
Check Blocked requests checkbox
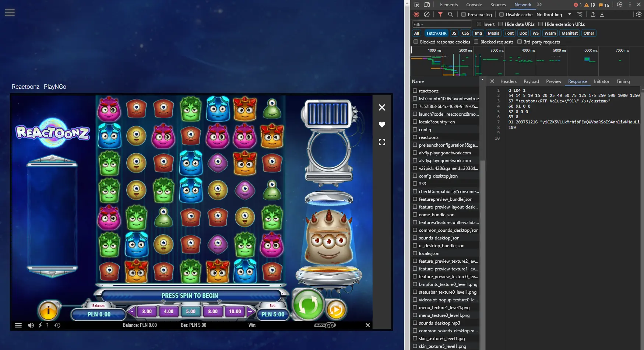476,42
